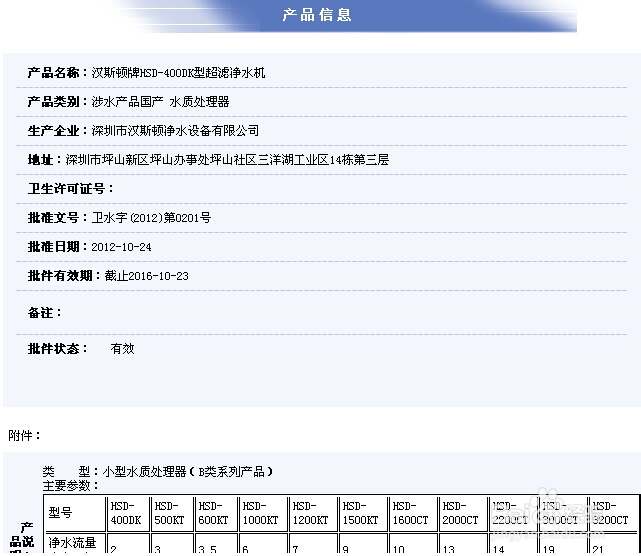Click table cell HSD-400DK
This screenshot has height=556, width=641.
point(128,513)
